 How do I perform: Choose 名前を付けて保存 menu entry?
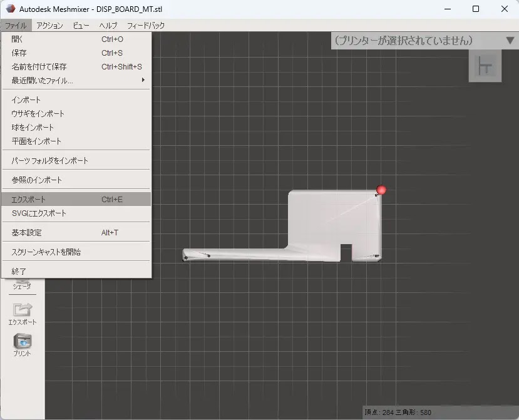[x=76, y=67]
